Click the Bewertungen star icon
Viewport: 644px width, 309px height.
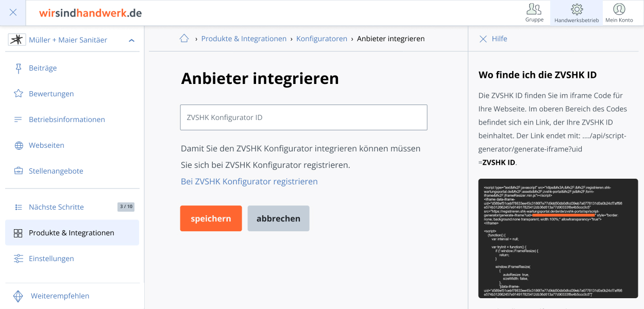click(x=19, y=94)
